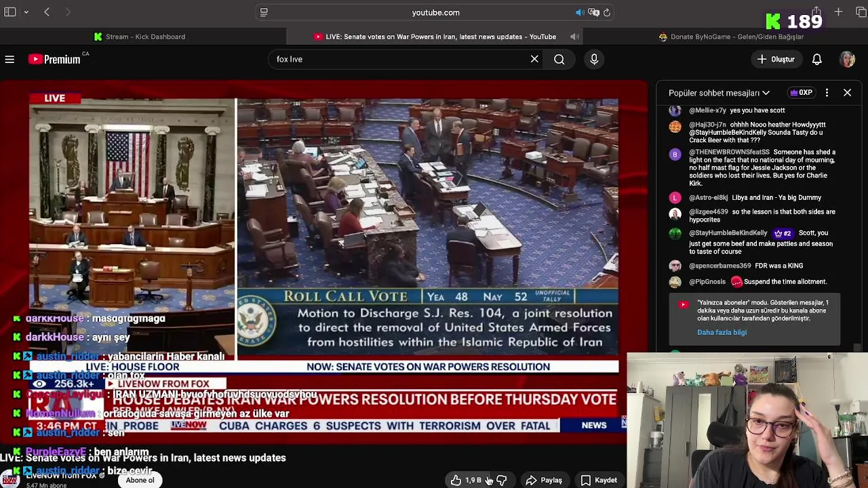Open YouTube hamburger guide menu
The image size is (868, 488).
pyautogui.click(x=9, y=59)
